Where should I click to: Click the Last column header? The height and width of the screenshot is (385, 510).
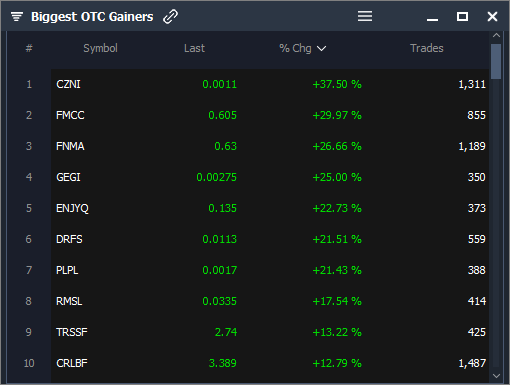[x=194, y=48]
